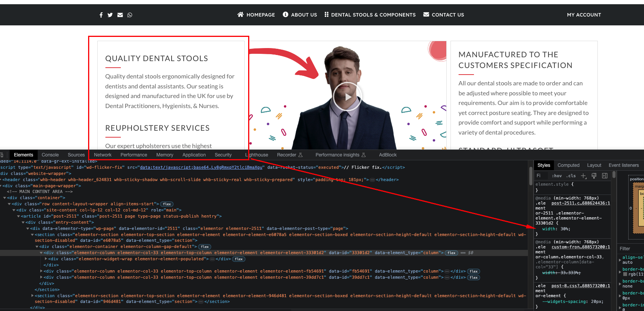Click the envelope icon beside CONTACT US

click(426, 14)
